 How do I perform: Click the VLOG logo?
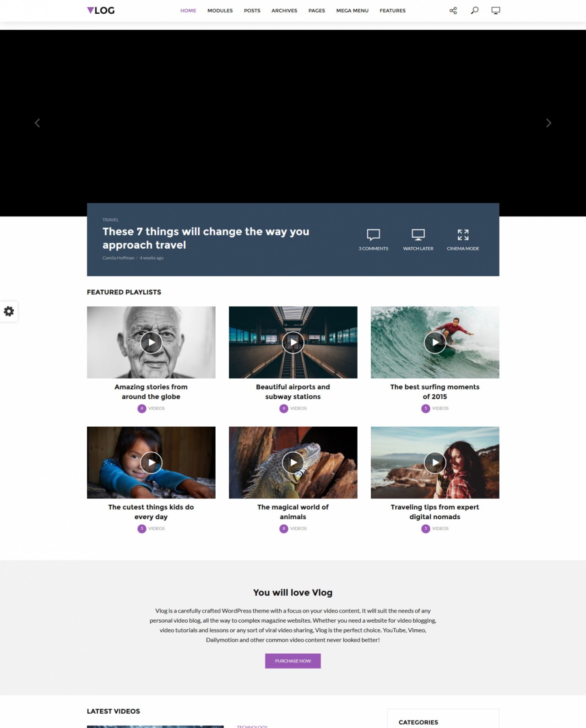pos(101,11)
